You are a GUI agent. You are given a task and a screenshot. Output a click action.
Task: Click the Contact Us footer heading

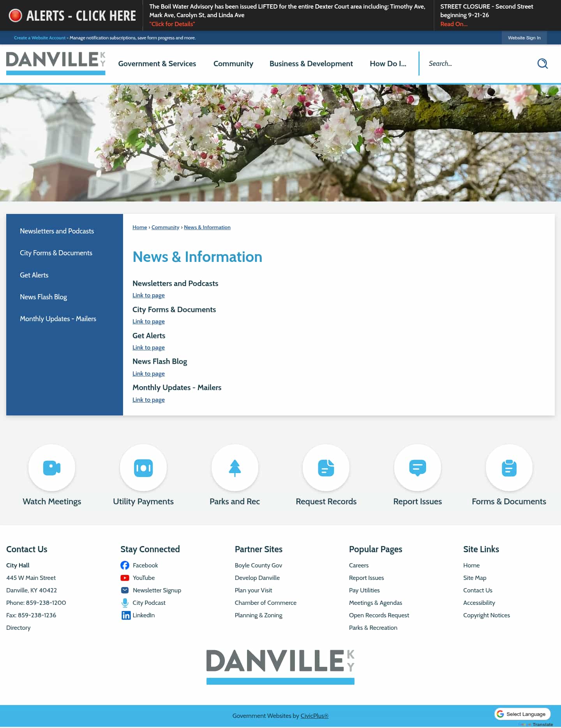27,549
